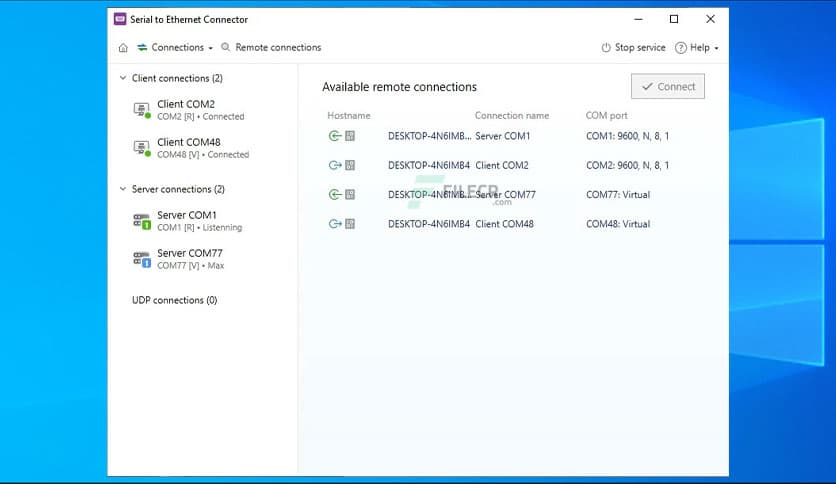Close the Serial to Ethernet Connector window
This screenshot has width=836, height=484.
710,19
